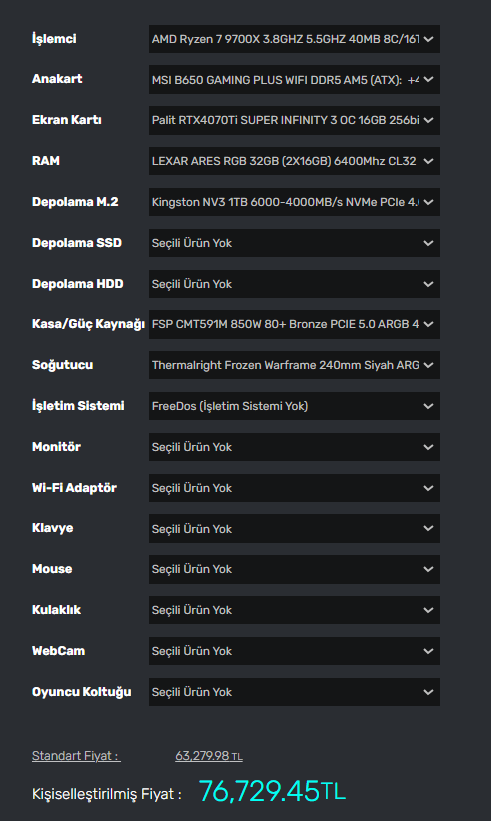The width and height of the screenshot is (491, 821).
Task: Click the İşletim Sistemi row label
Action: (78, 406)
